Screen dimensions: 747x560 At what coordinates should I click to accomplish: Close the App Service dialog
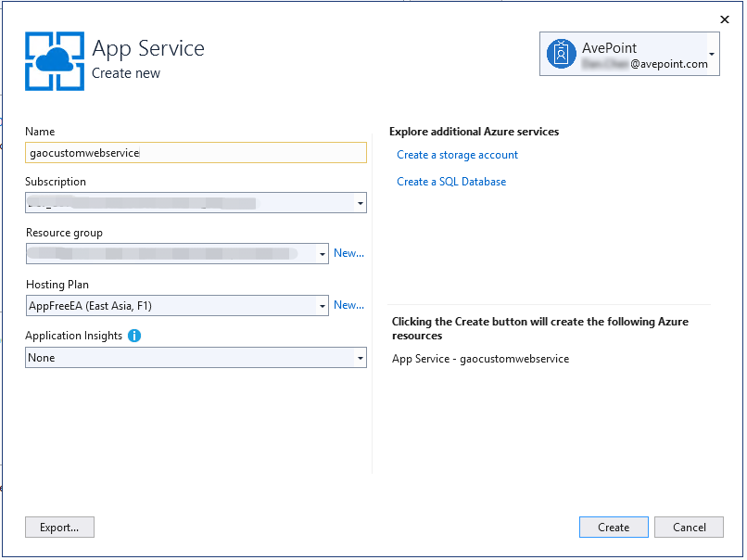click(725, 19)
